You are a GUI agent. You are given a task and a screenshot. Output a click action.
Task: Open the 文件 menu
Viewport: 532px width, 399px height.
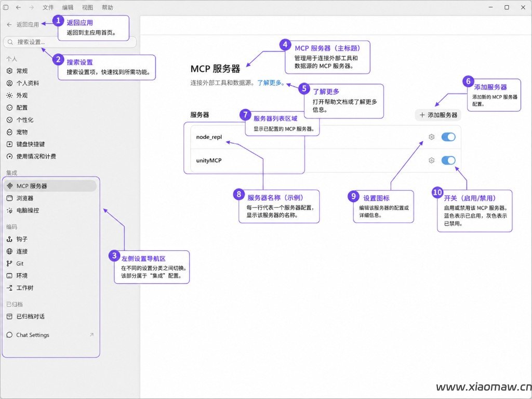coord(48,7)
